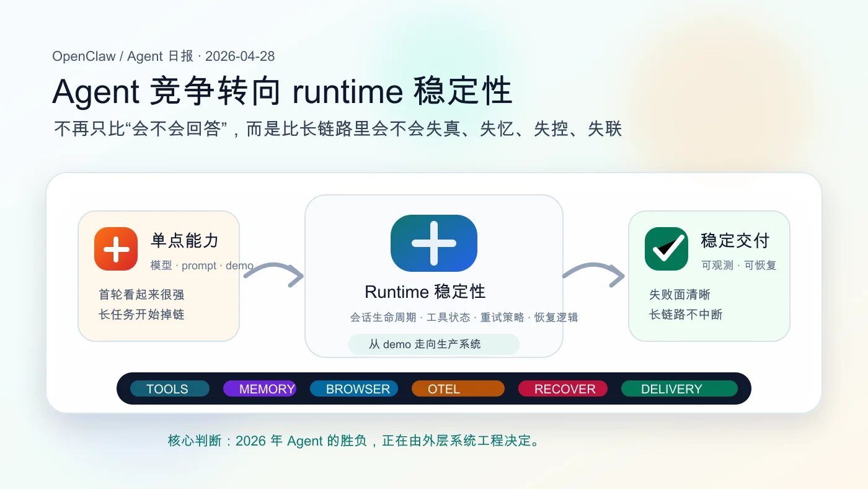This screenshot has height=489, width=868.
Task: Click the OpenClaw / Agent 日报 date line
Action: (x=164, y=56)
